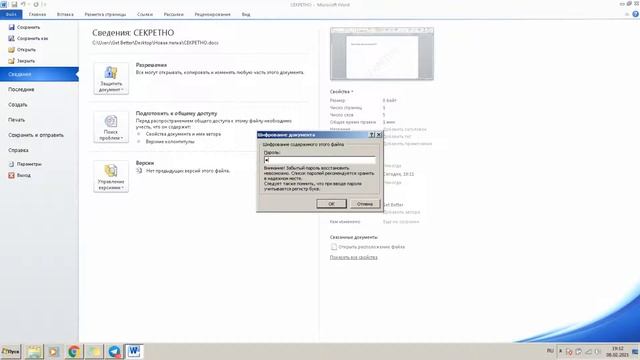The image size is (640, 360).
Task: Open Telegram from the taskbar
Action: click(114, 351)
